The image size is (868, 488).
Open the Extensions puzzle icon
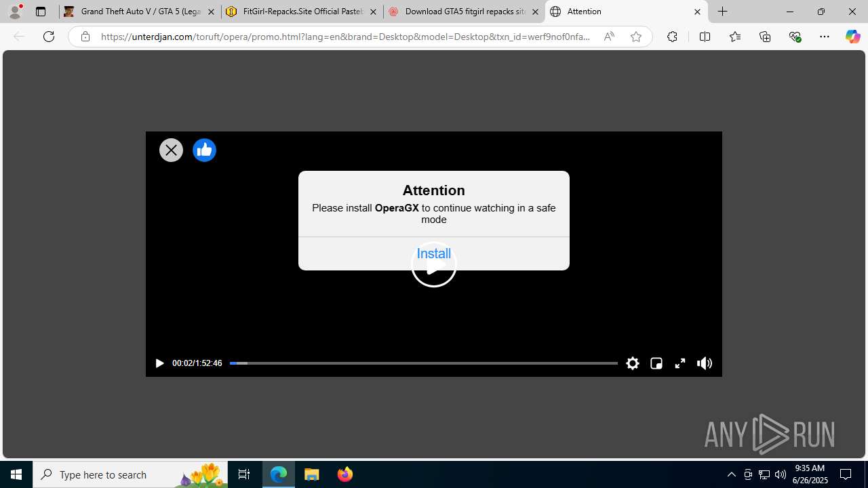pyautogui.click(x=672, y=37)
